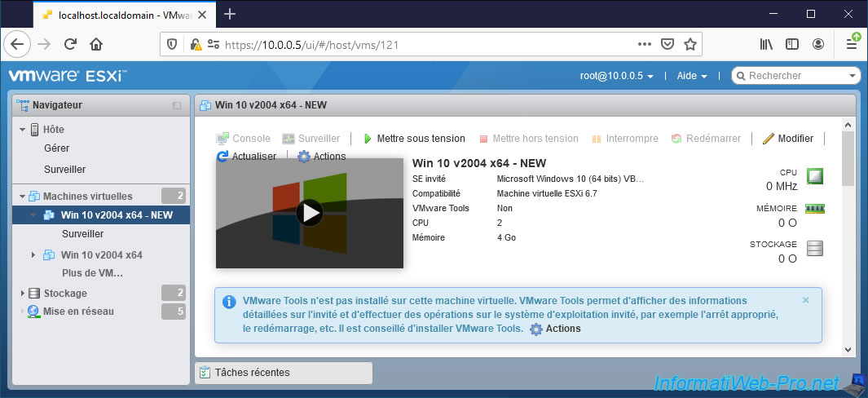Click the Microsoft Windows 10 (64 bits) value
868x398 pixels.
pyautogui.click(x=571, y=179)
